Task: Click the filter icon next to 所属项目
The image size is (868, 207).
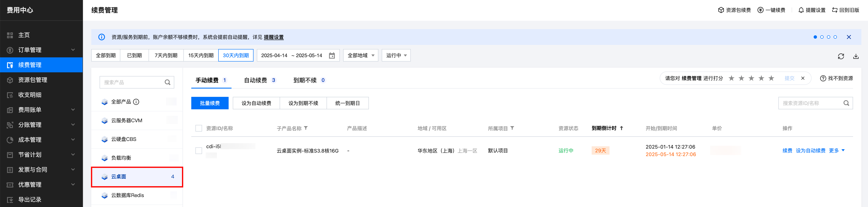Action: 512,128
